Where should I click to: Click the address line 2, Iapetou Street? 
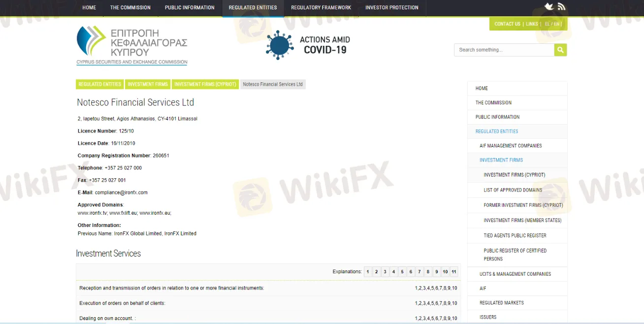click(x=137, y=119)
